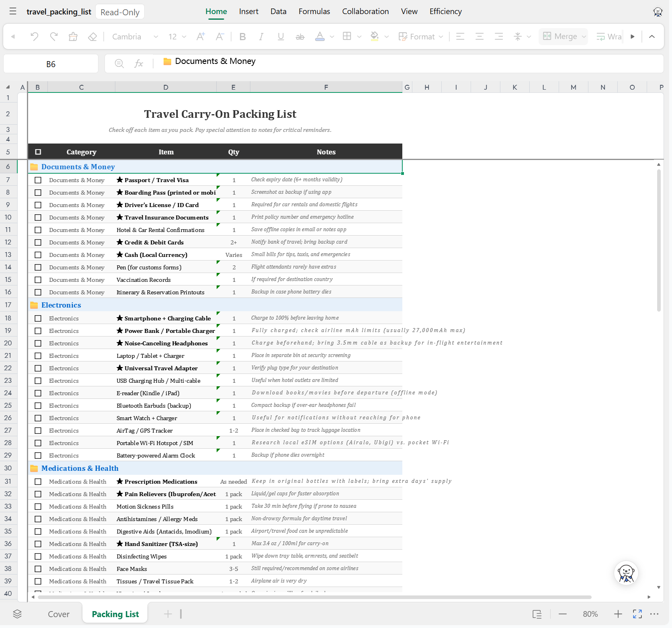Click the reading layout icon in status bar
The height and width of the screenshot is (628, 672).
point(537,614)
